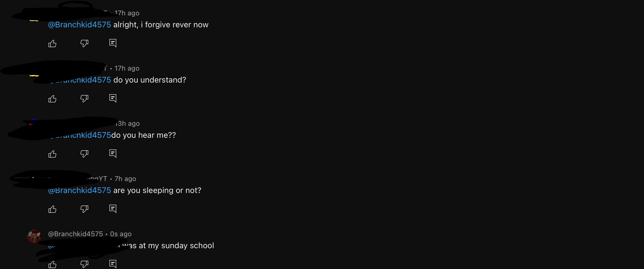The image size is (644, 269).
Task: Open reply box for 'are you sleeping or not?' comment
Action: coord(113,208)
